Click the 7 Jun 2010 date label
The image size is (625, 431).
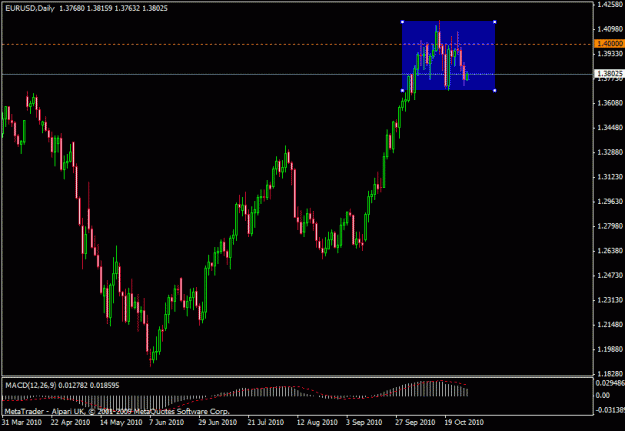click(167, 422)
